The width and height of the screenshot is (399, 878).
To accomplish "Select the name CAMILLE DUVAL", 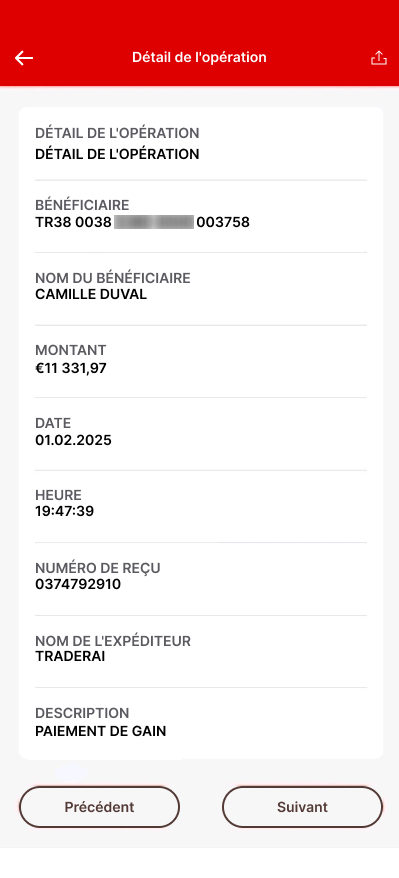I will 91,295.
